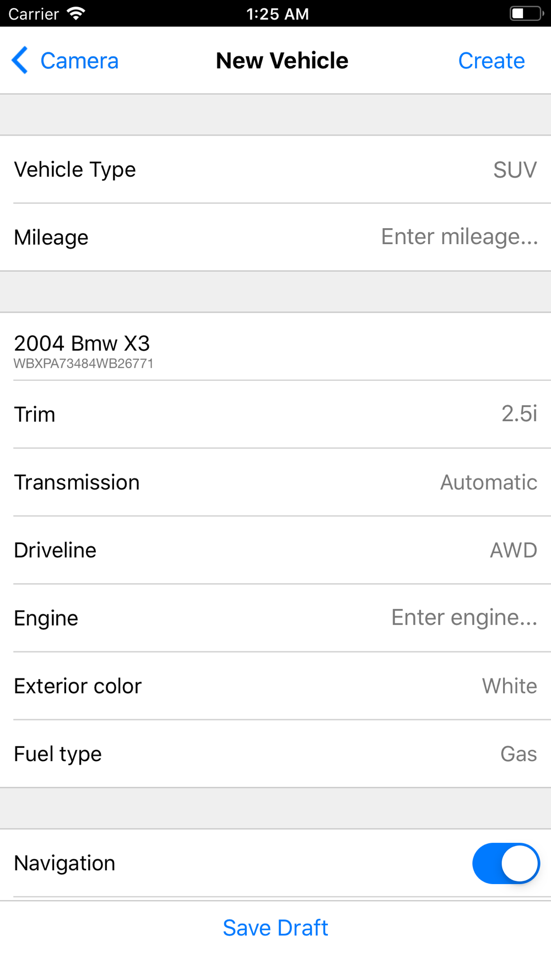Tap the back chevron arrow icon

(x=20, y=60)
